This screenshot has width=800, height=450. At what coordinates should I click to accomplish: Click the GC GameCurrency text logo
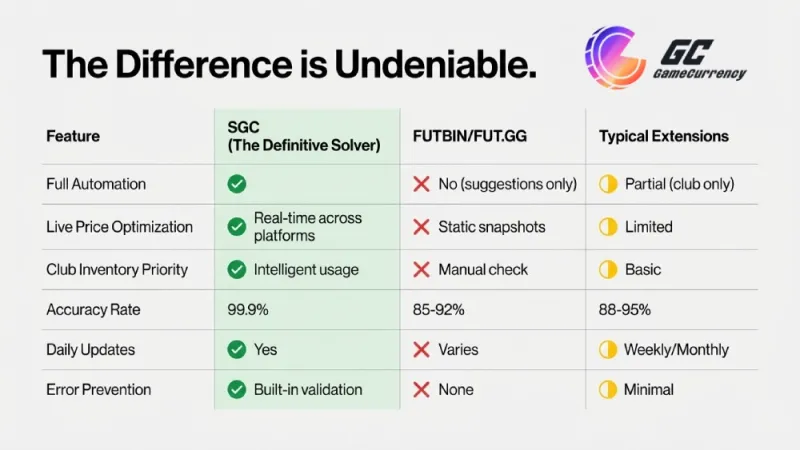click(x=700, y=64)
